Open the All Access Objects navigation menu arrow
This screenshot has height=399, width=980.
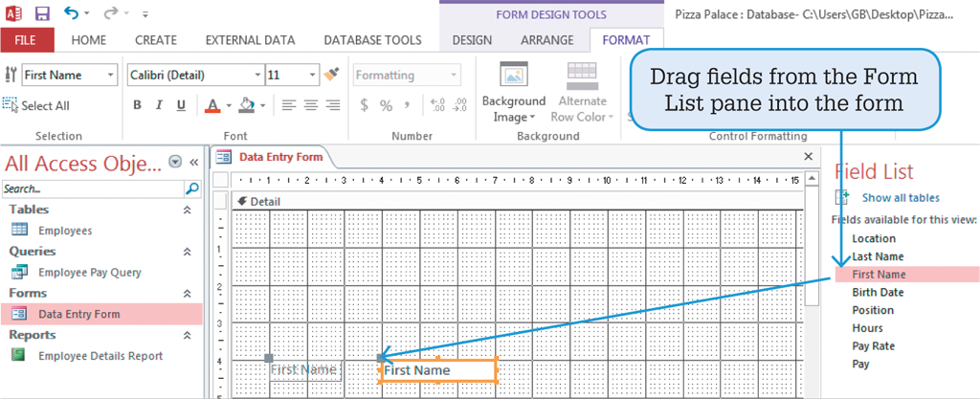click(176, 163)
